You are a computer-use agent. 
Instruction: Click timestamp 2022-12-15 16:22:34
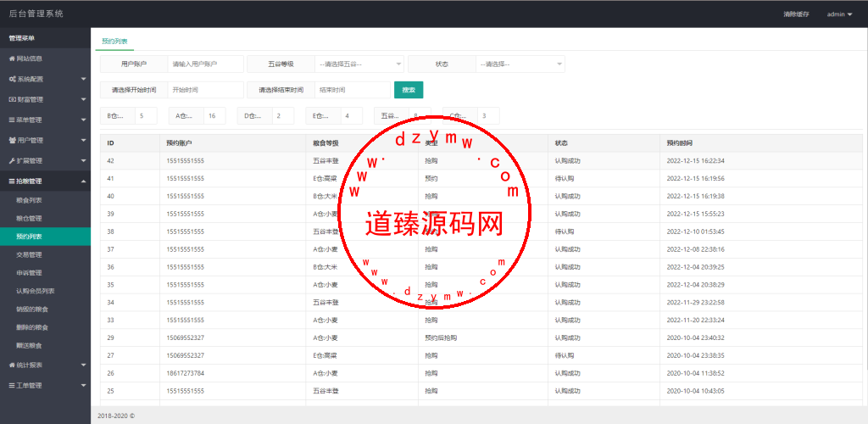[695, 161]
